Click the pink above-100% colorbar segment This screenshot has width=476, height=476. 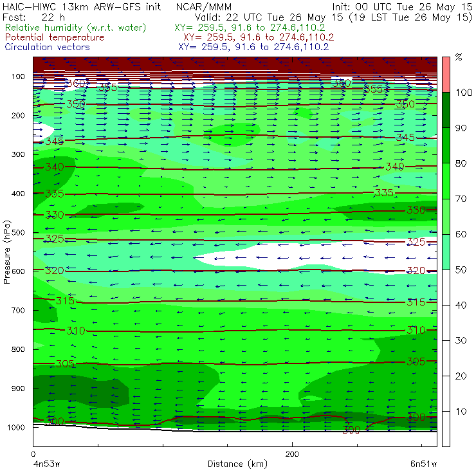click(446, 75)
